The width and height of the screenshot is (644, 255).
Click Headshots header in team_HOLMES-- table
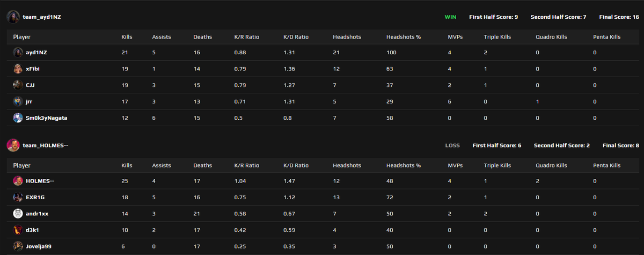(x=347, y=165)
